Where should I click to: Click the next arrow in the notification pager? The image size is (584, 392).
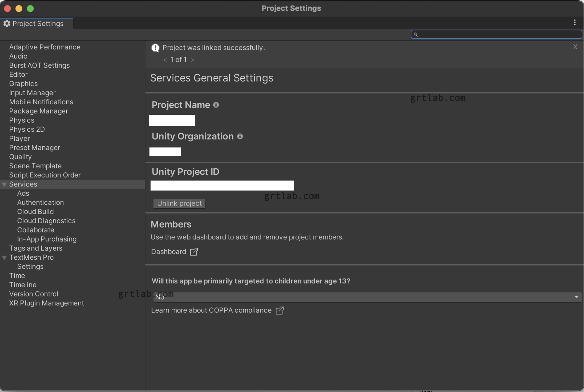click(x=192, y=60)
